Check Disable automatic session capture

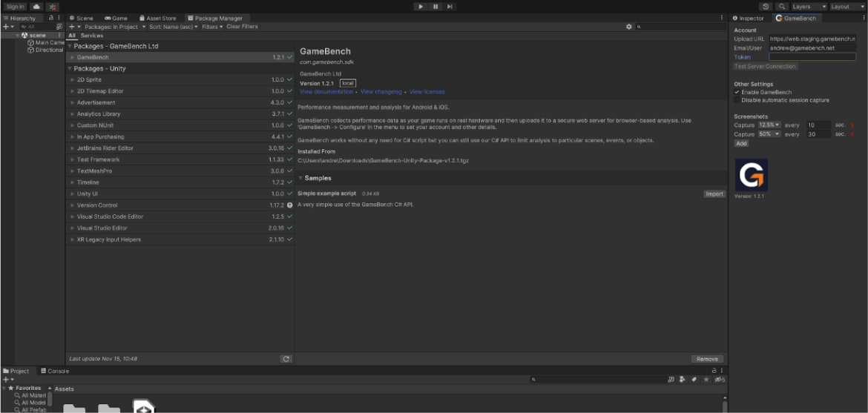click(737, 100)
